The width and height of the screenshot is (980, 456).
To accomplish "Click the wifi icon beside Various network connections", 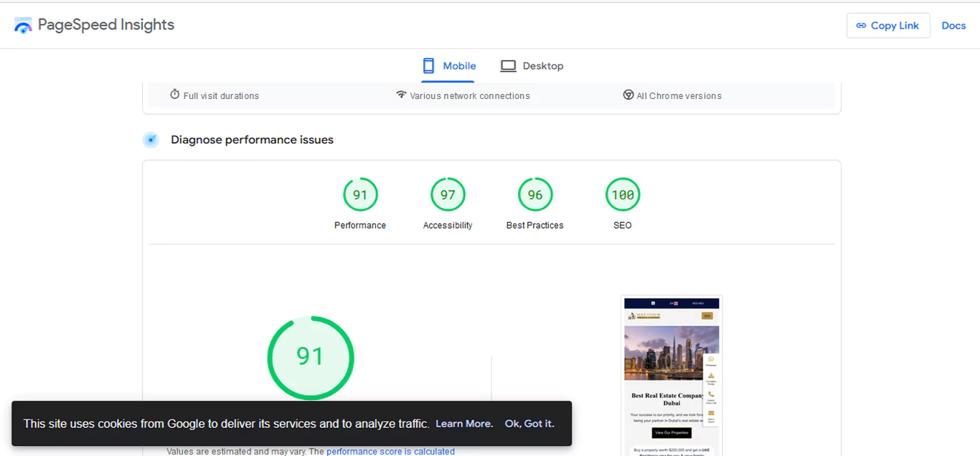I will pos(402,94).
